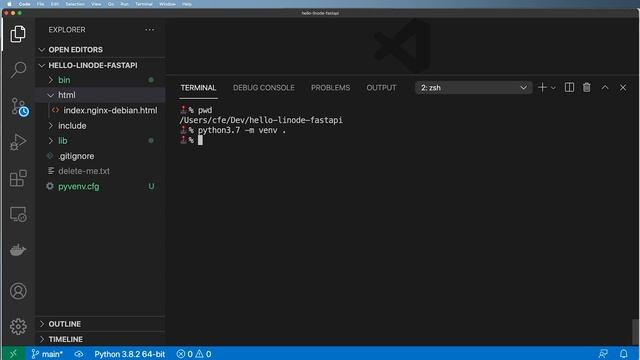The image size is (640, 360).
Task: Click the main* git branch indicator
Action: pyautogui.click(x=47, y=354)
